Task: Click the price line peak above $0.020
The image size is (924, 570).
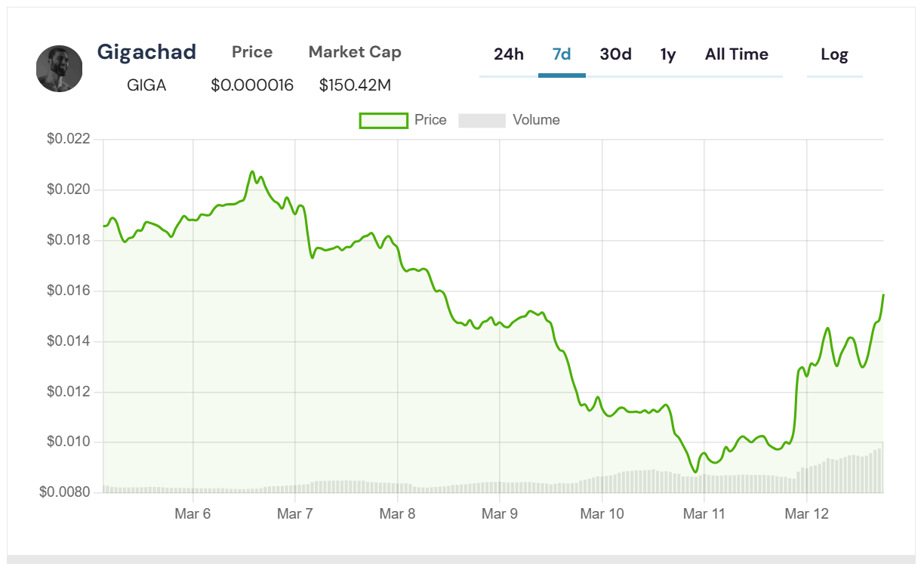Action: (252, 171)
